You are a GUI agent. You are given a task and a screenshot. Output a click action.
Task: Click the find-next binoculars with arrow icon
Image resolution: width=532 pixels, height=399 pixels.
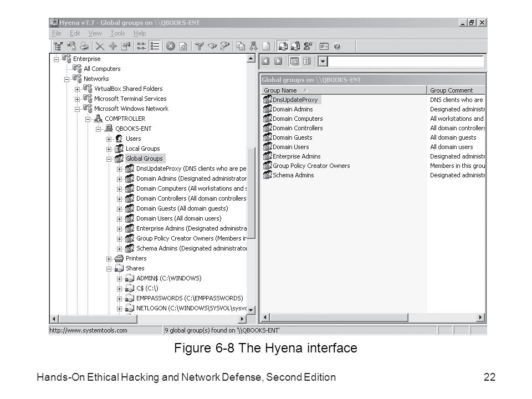[224, 46]
